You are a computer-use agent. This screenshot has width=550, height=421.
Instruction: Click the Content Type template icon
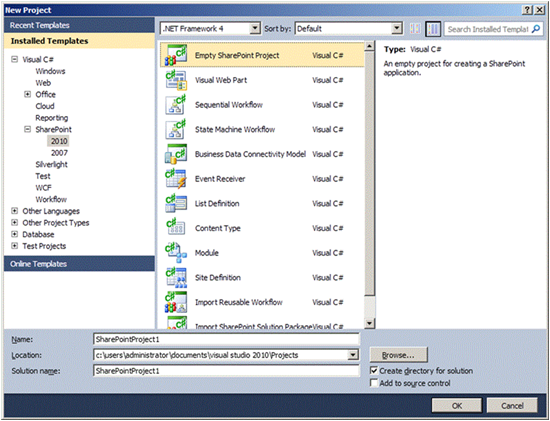(x=176, y=228)
